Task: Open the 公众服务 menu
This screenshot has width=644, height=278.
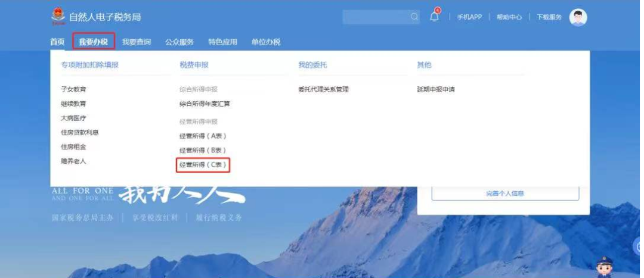Action: 179,42
